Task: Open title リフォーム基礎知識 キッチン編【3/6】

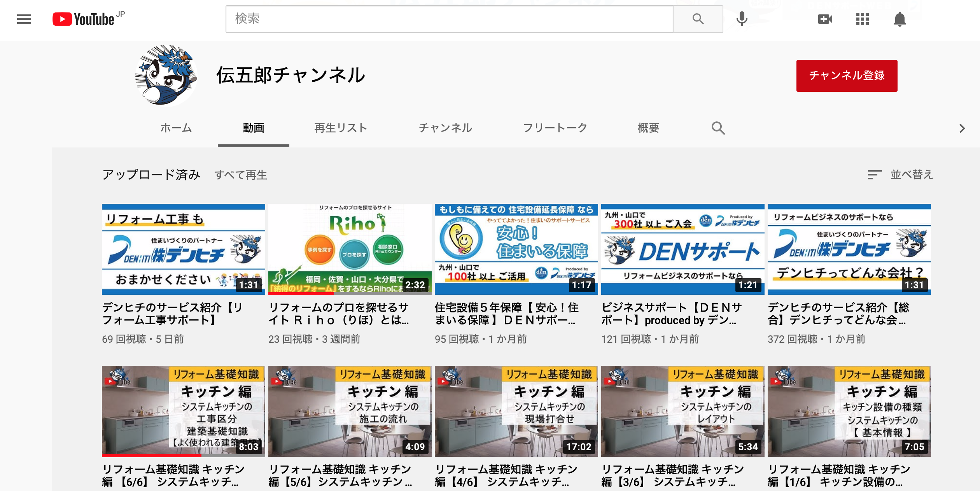Action: [672, 475]
